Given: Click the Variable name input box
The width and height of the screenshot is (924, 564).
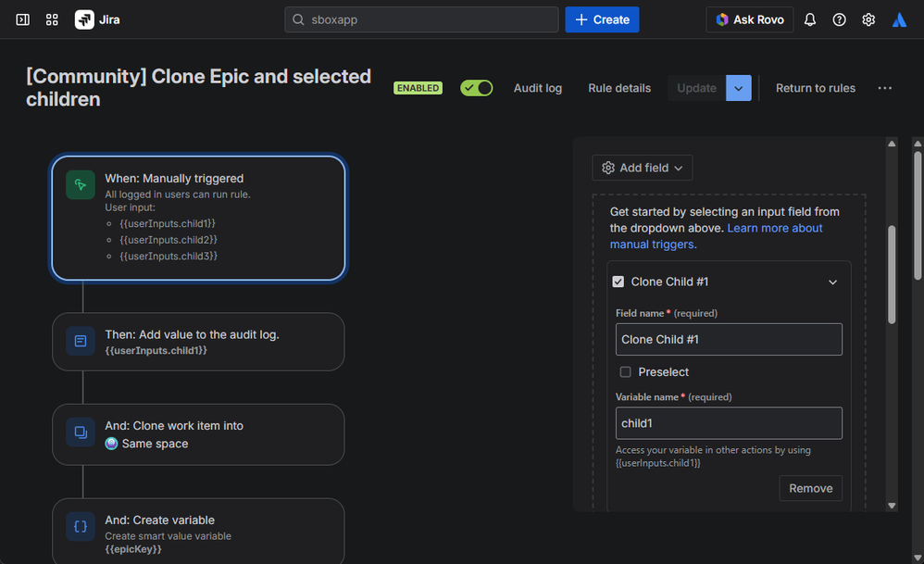Looking at the screenshot, I should click(x=729, y=423).
